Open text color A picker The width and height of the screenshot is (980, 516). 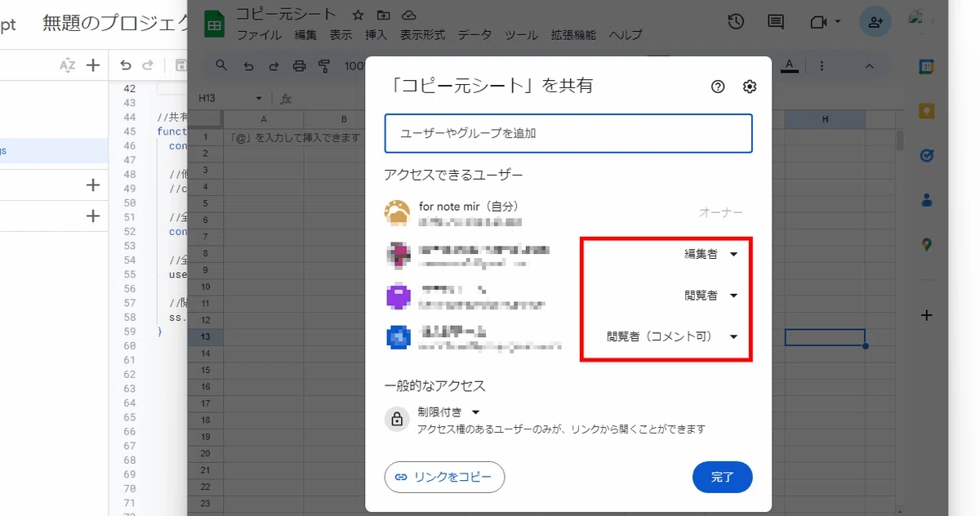(x=789, y=65)
